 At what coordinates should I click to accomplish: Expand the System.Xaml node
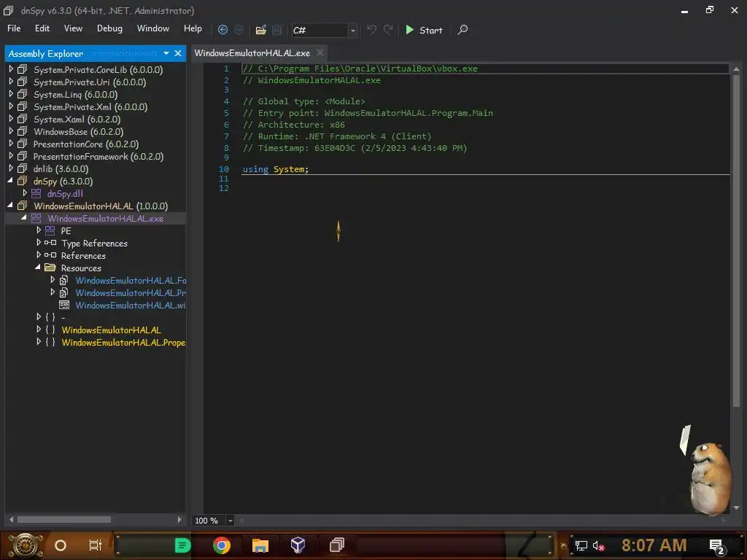[x=11, y=119]
